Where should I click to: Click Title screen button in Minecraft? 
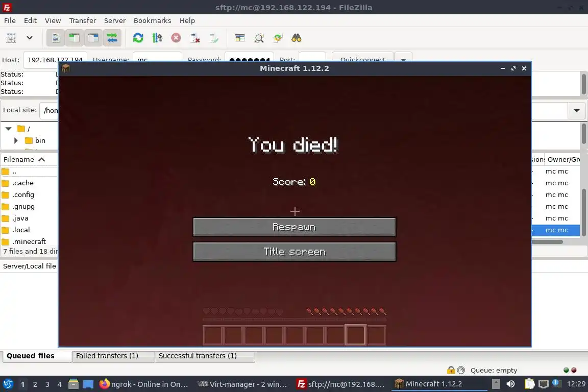pos(295,252)
